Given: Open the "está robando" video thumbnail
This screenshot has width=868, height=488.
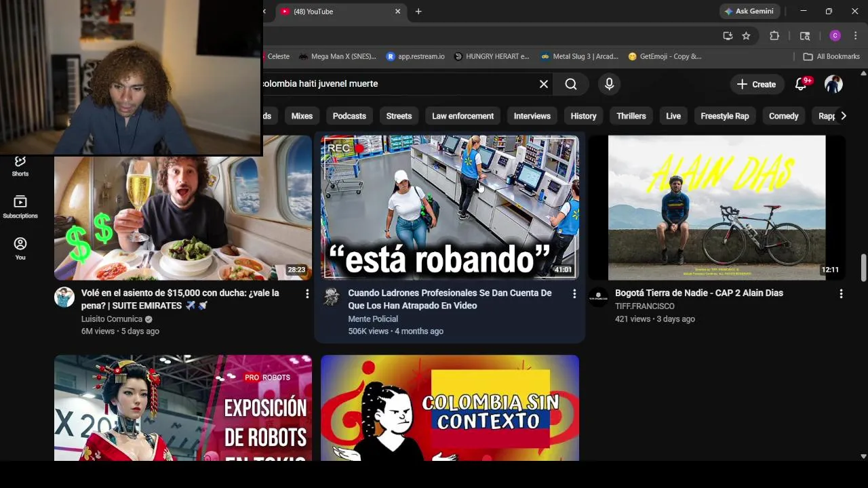Looking at the screenshot, I should click(x=450, y=207).
